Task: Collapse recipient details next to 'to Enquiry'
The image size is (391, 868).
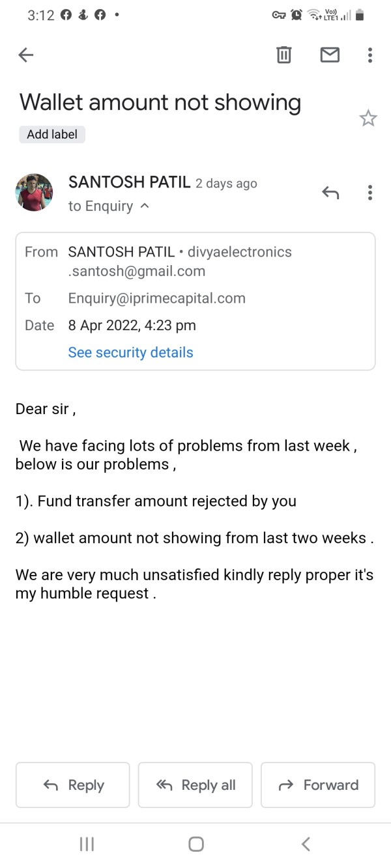Action: [x=144, y=206]
